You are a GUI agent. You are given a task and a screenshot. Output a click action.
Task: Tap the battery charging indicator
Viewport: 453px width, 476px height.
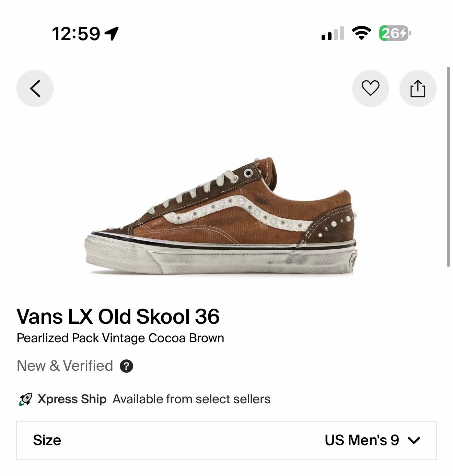(x=395, y=33)
